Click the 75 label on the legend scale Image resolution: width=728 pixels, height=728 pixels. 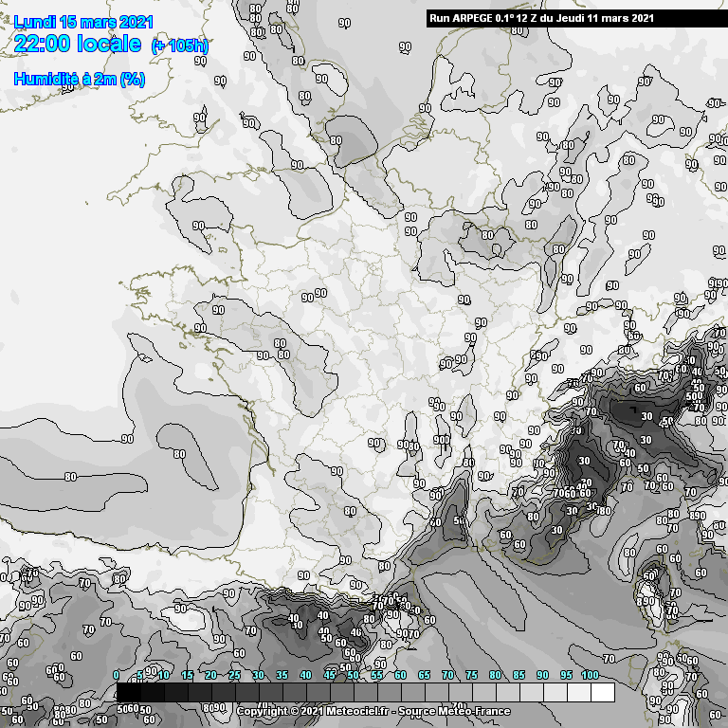tap(471, 675)
